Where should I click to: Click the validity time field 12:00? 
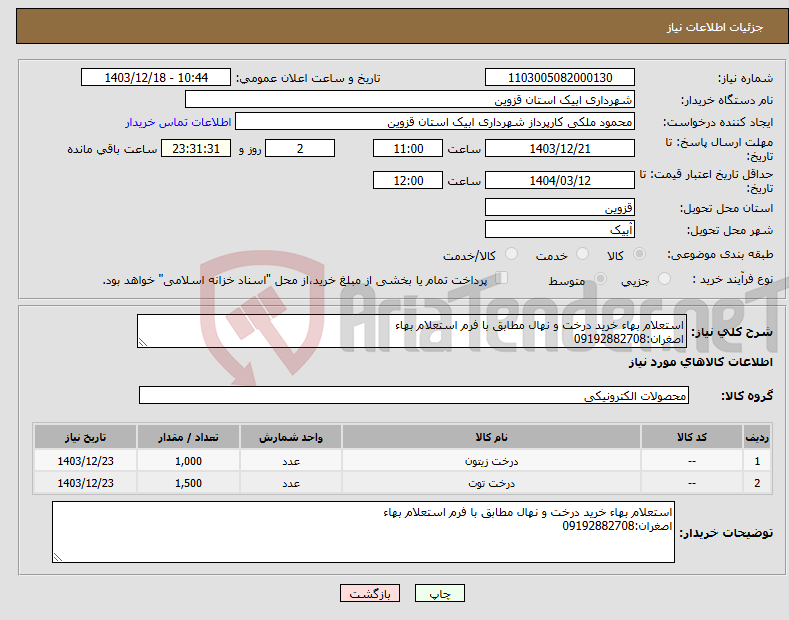coord(408,180)
